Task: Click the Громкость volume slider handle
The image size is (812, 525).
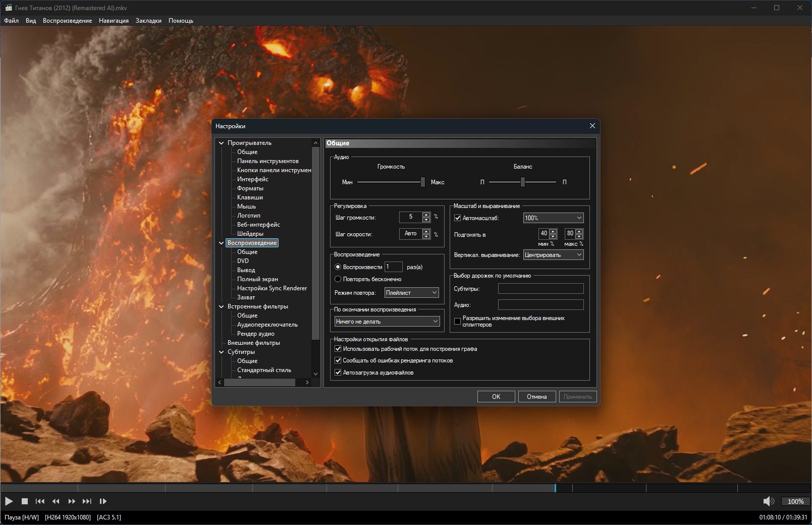Action: [x=423, y=182]
